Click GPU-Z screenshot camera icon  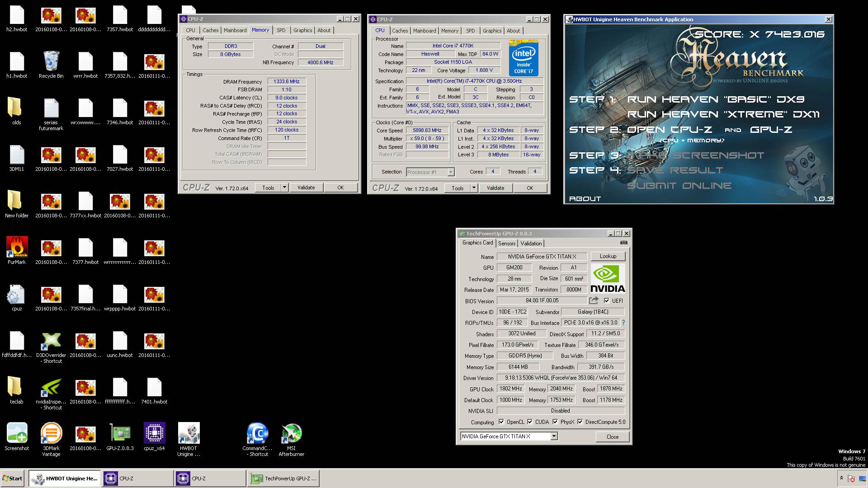click(624, 243)
